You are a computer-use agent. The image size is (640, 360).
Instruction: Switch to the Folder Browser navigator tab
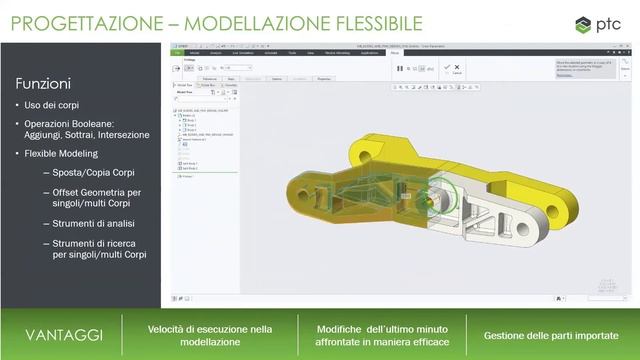coord(207,85)
